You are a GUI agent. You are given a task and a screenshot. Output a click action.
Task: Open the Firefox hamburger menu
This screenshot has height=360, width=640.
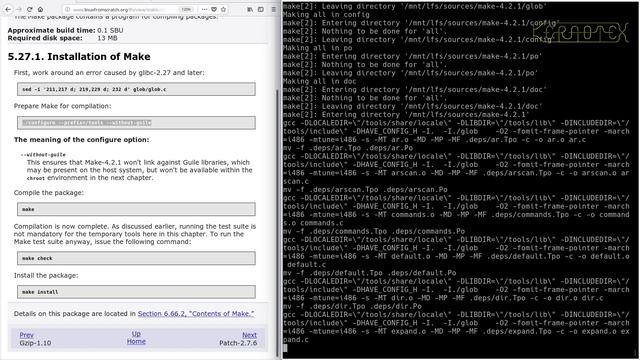[273, 9]
